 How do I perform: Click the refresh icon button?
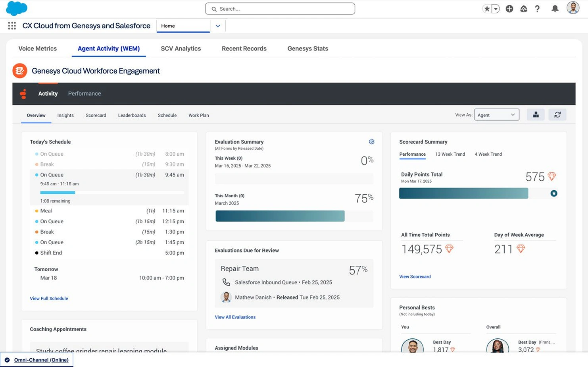(x=557, y=115)
